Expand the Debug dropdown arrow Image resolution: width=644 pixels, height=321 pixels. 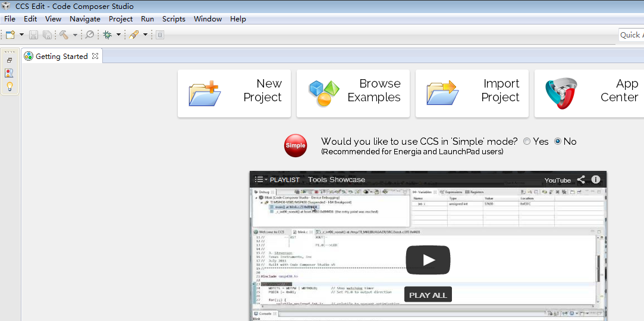119,35
